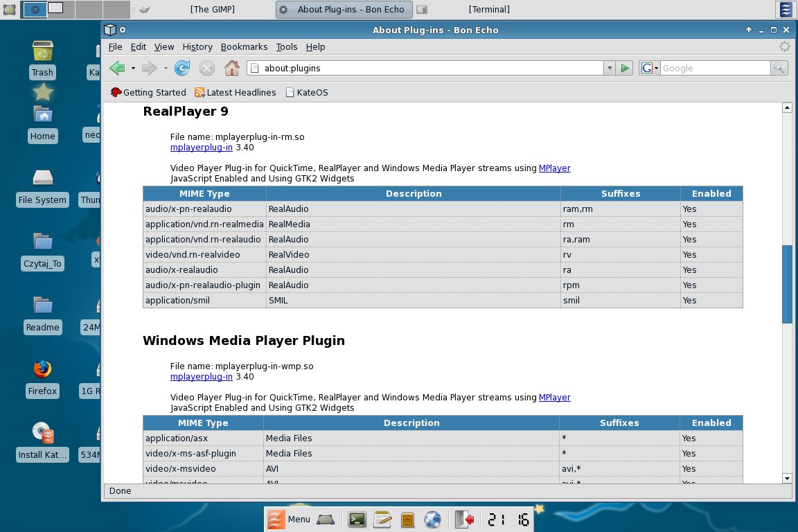Viewport: 798px width, 532px height.
Task: Launch Firefox from the desktop icon
Action: pos(42,378)
